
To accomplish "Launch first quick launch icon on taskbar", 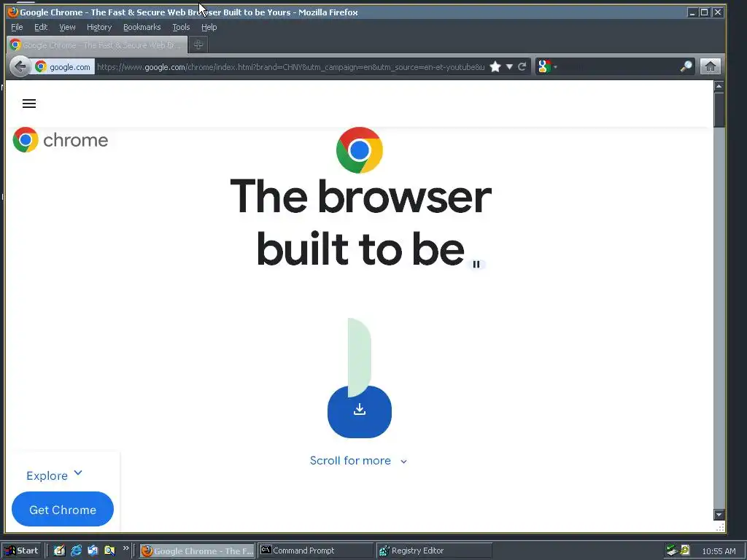I will 59,551.
